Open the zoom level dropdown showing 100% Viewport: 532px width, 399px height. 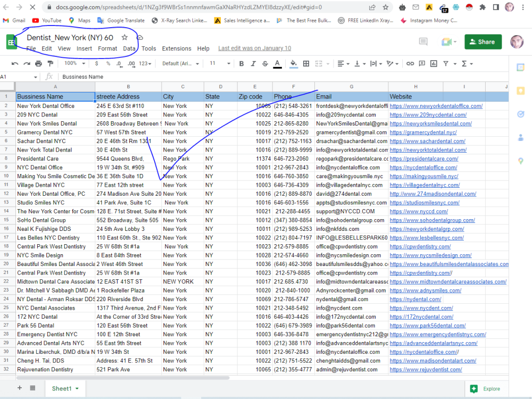click(74, 63)
